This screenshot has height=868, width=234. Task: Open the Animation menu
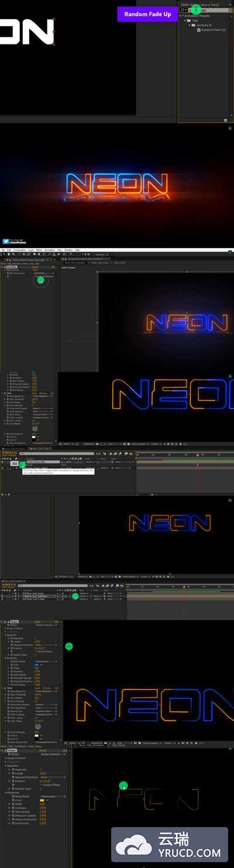50,250
